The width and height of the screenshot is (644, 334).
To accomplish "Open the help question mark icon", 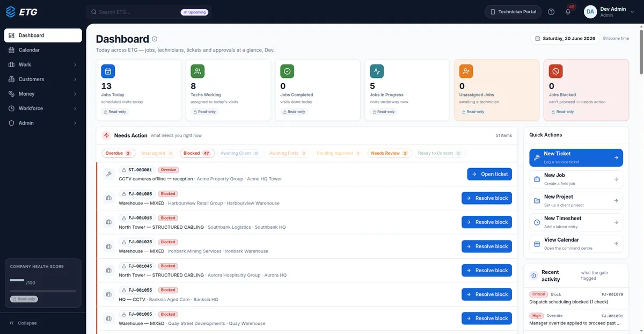I will 551,12.
